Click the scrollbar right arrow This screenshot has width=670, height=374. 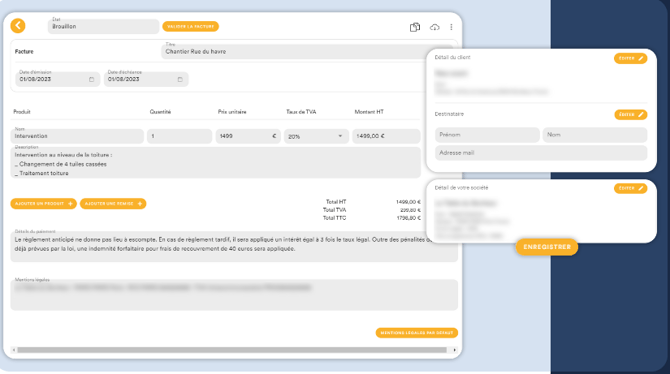pyautogui.click(x=454, y=350)
